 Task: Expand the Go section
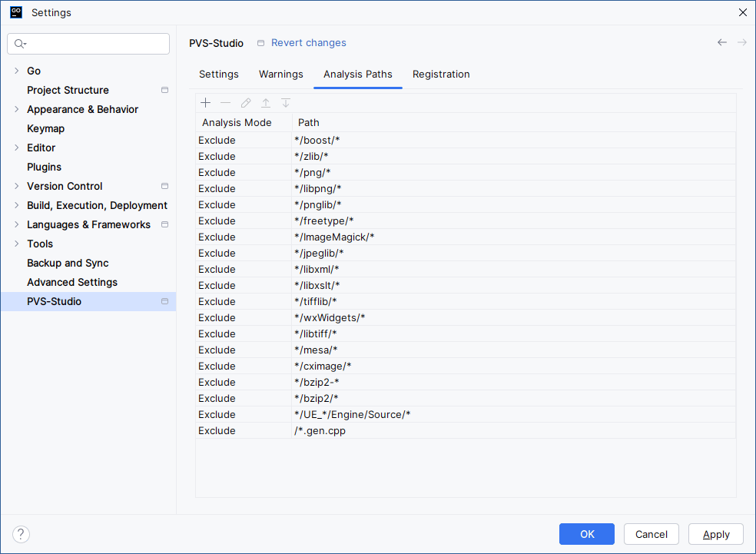click(17, 71)
